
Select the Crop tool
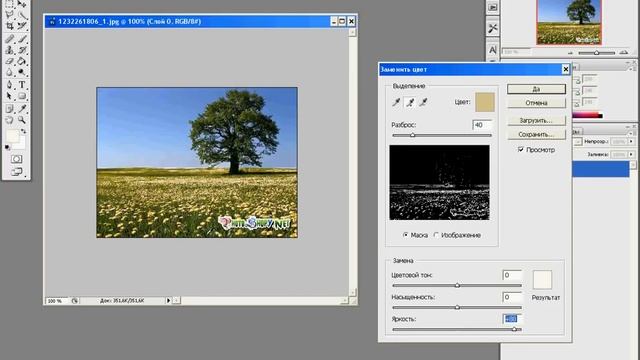[10, 26]
